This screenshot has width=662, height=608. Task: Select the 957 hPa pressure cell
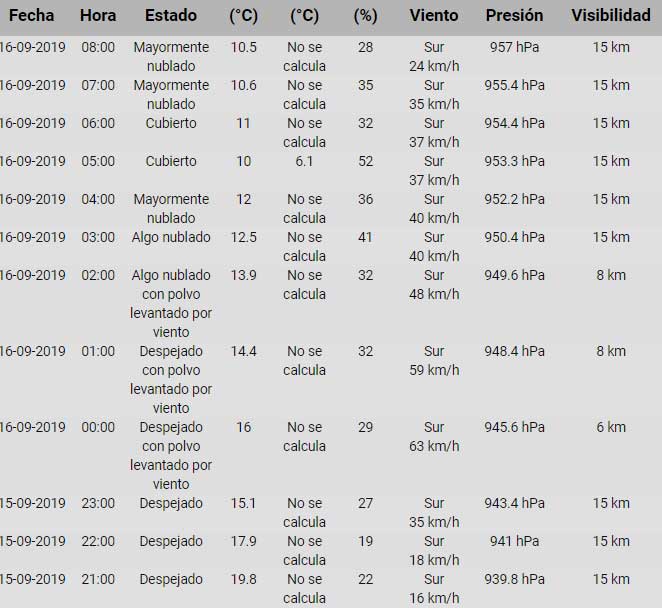(518, 48)
